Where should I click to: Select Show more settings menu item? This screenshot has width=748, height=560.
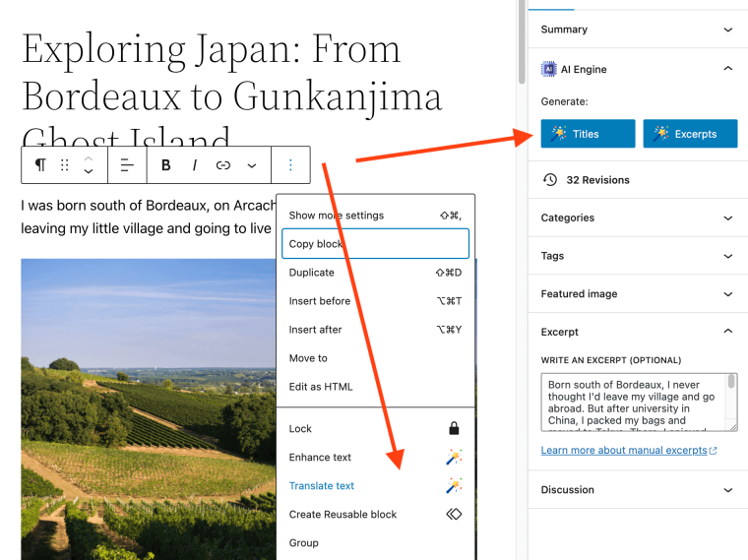click(x=375, y=216)
